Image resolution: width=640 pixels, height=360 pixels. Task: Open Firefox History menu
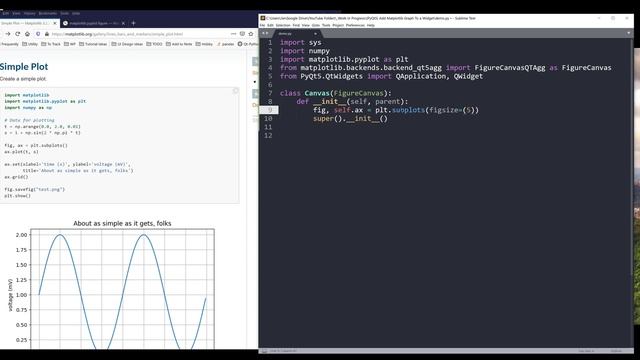(29, 13)
